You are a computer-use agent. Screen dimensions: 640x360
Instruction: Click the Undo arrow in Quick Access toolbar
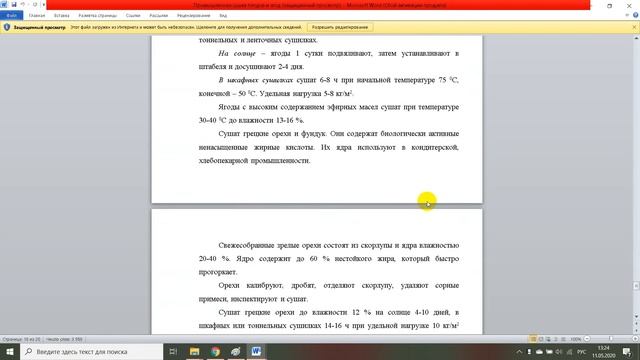tap(23, 4)
